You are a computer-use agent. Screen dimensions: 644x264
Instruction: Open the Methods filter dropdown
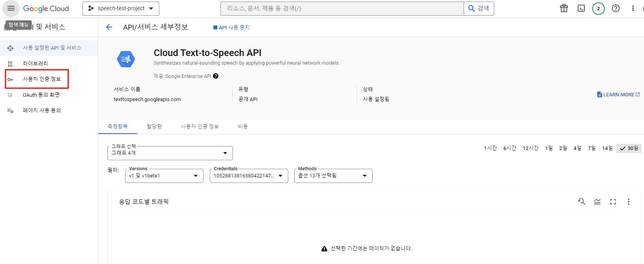click(333, 176)
